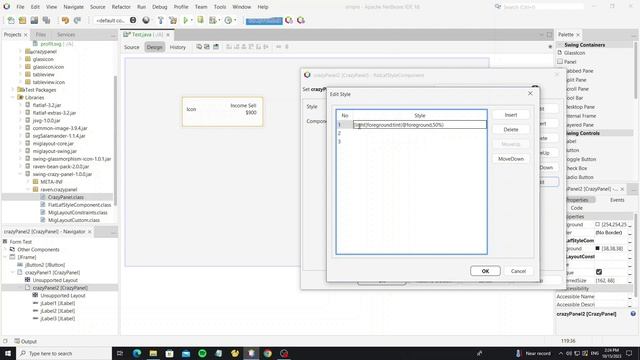Click the Build Project hammer icon
640x360 pixels.
click(x=161, y=20)
